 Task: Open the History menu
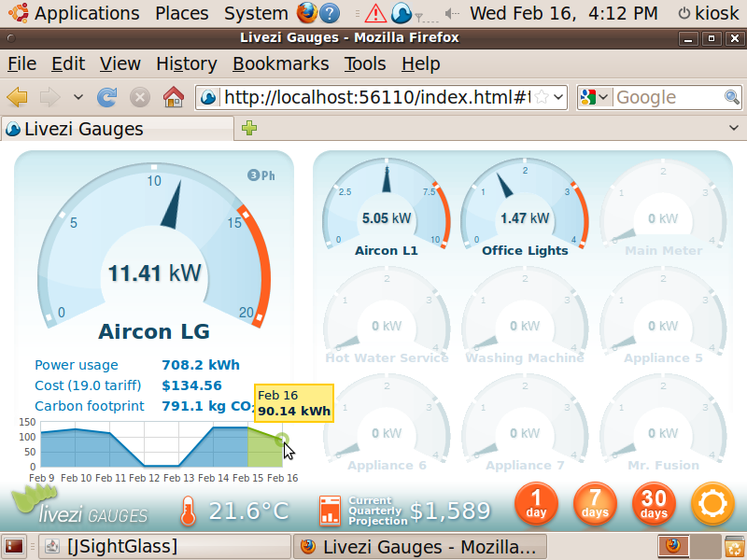click(x=186, y=63)
